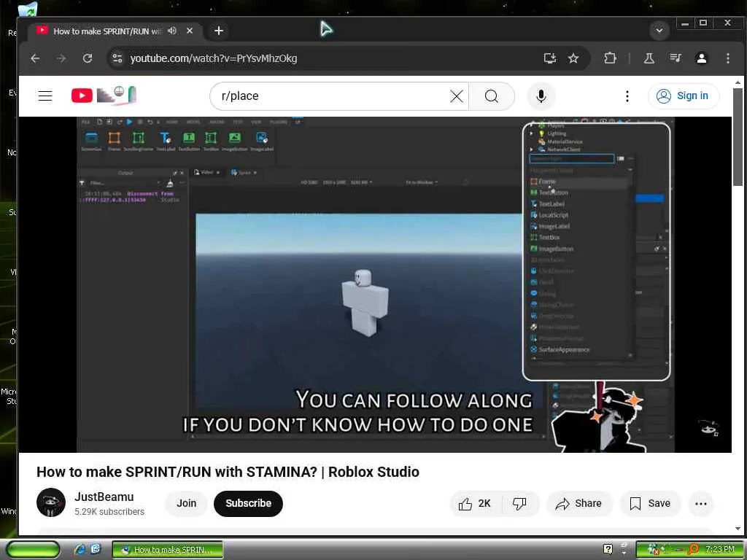Expand the tab search chevron dropdown
747x560 pixels.
(659, 31)
